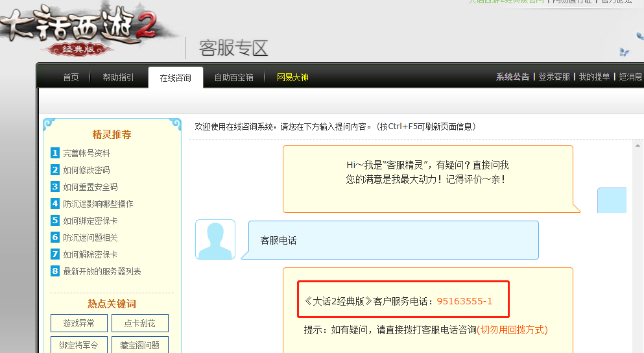Click the 点卡刮花 keyword button

pyautogui.click(x=140, y=323)
